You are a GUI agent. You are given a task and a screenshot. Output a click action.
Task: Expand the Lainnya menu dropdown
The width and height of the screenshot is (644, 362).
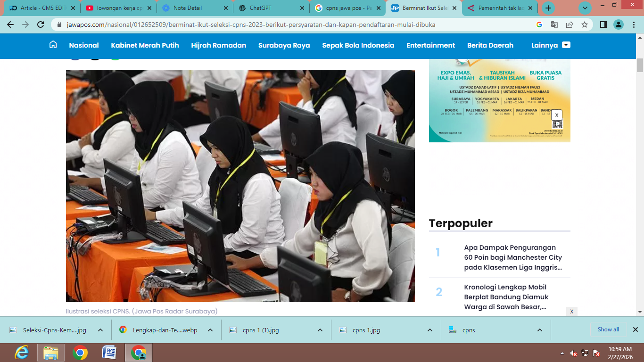(x=566, y=45)
